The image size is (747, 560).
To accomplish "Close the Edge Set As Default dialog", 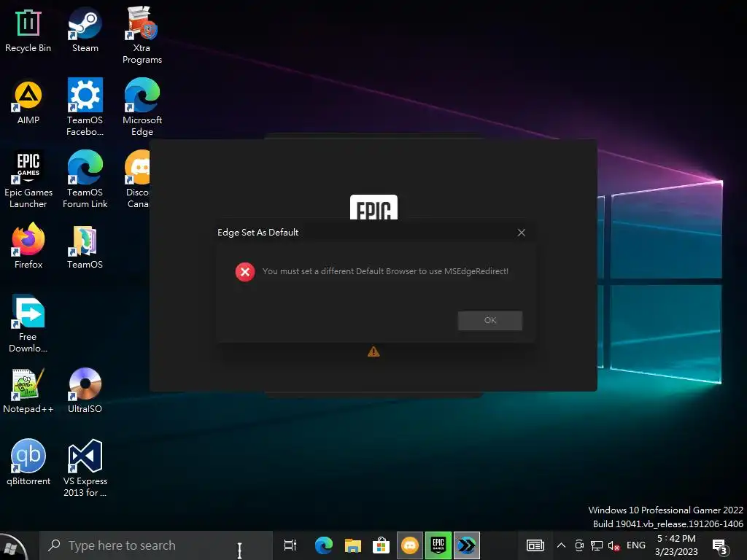I will [x=521, y=233].
